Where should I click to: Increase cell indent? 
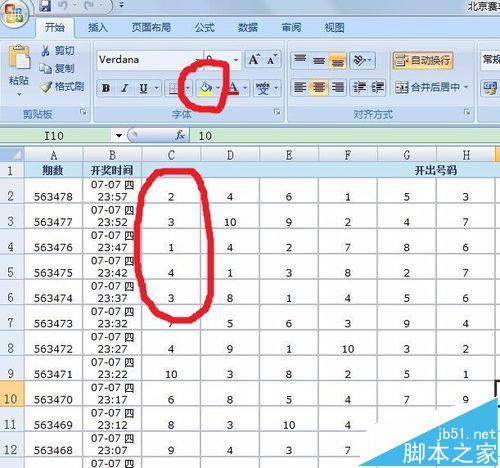(x=378, y=87)
